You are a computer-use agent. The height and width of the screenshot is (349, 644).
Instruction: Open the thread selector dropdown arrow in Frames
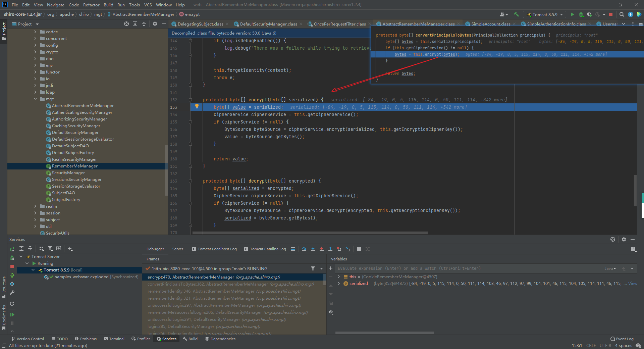(x=321, y=268)
